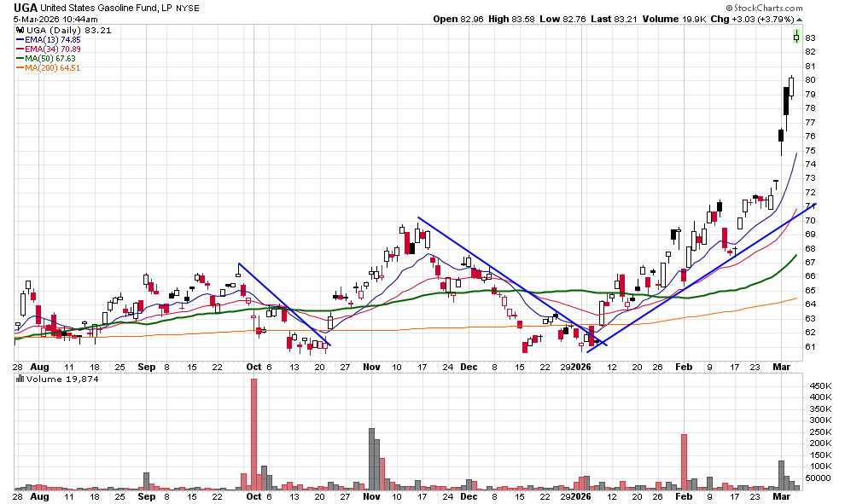845x504 pixels.
Task: Click the 75 price axis label
Action: pos(810,150)
